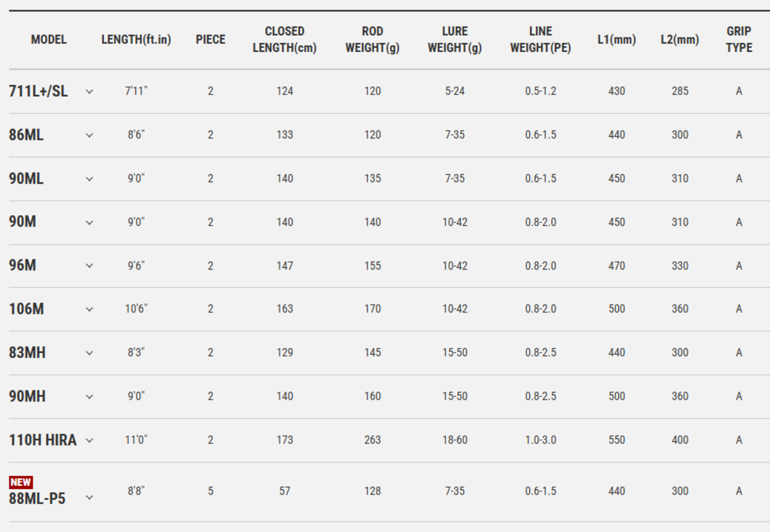Expand the 110H HIRA row chevron
Screen dimensions: 770x532
(89, 440)
